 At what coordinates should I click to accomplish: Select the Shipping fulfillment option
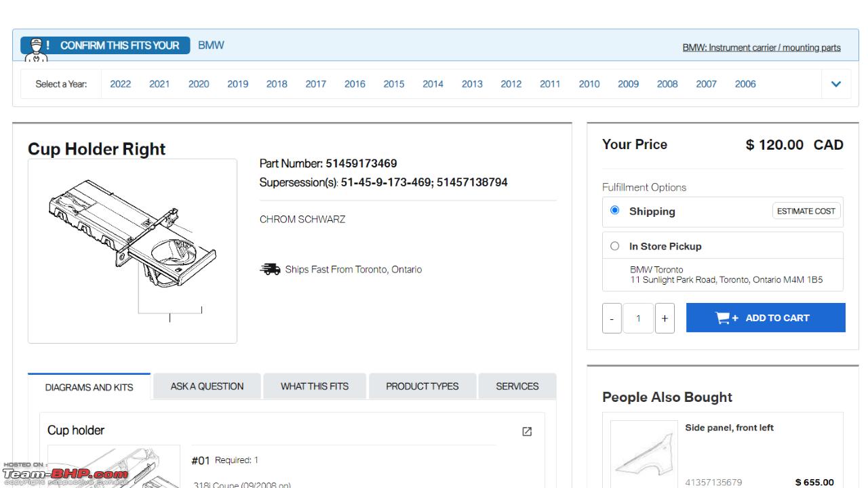click(614, 210)
